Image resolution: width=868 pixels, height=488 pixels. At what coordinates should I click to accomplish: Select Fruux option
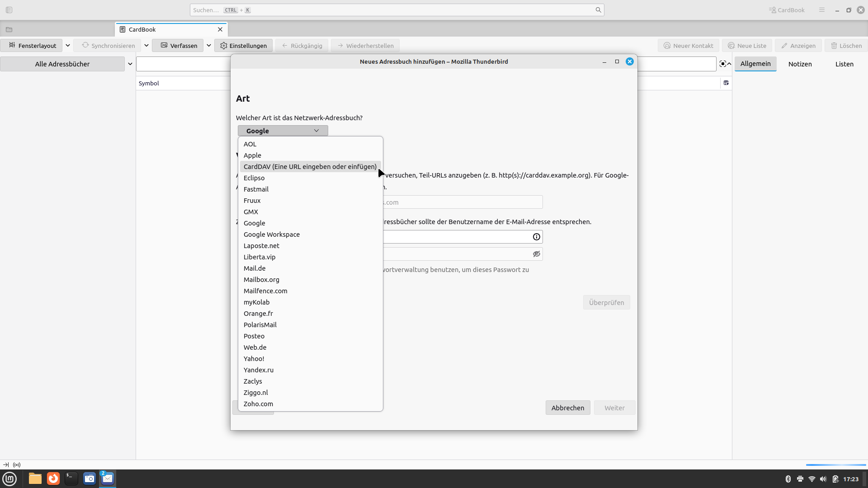(311, 201)
